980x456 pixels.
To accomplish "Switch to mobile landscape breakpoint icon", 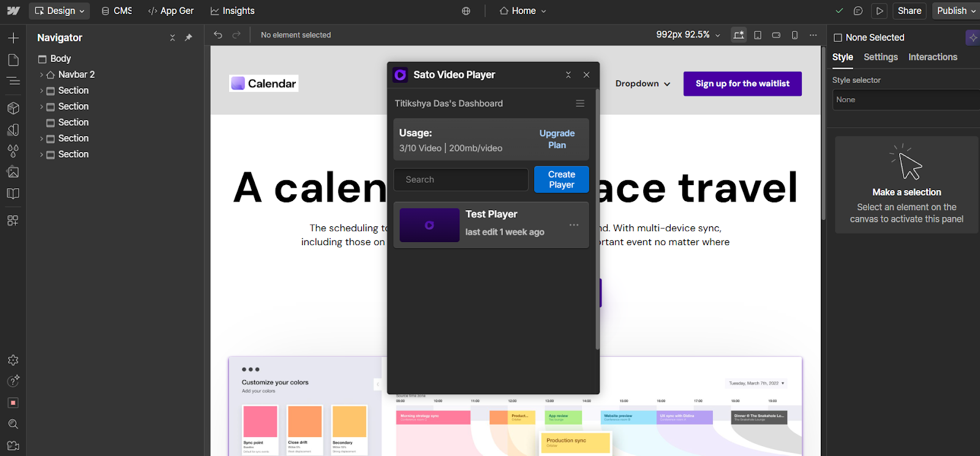I will (776, 35).
